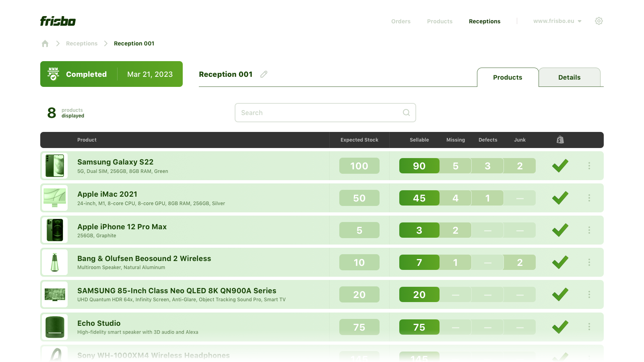Open Apple iMac 2021 product thumbnail
This screenshot has width=644, height=362.
pos(55,198)
